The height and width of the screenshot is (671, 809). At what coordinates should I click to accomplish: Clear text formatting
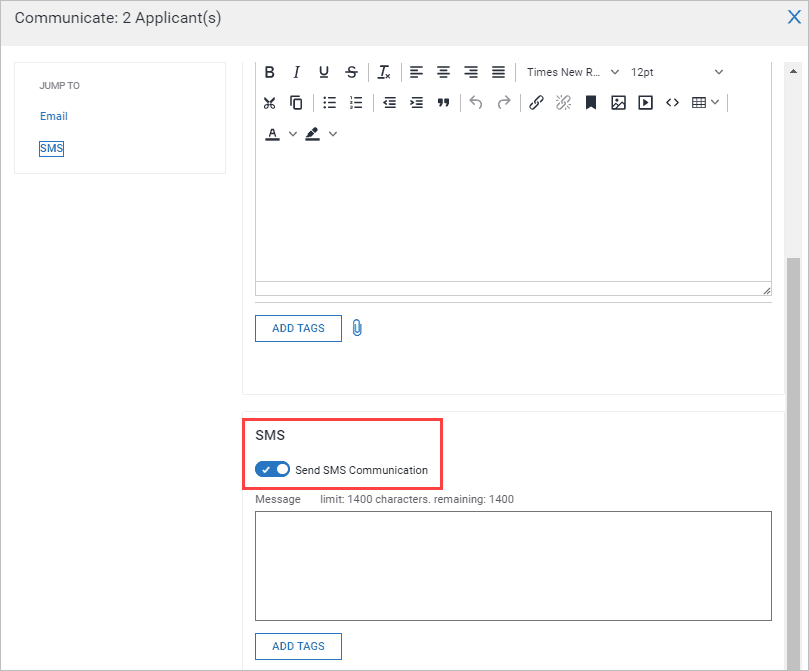click(x=384, y=72)
